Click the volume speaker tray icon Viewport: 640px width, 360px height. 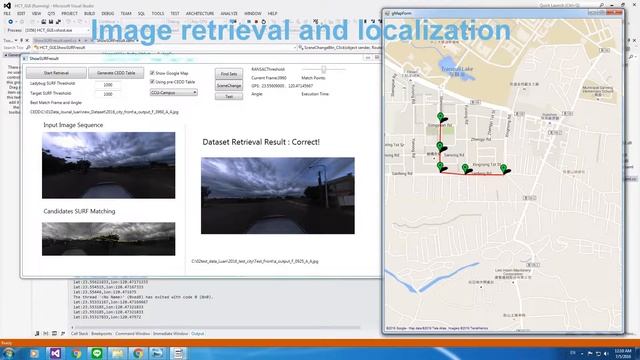606,353
